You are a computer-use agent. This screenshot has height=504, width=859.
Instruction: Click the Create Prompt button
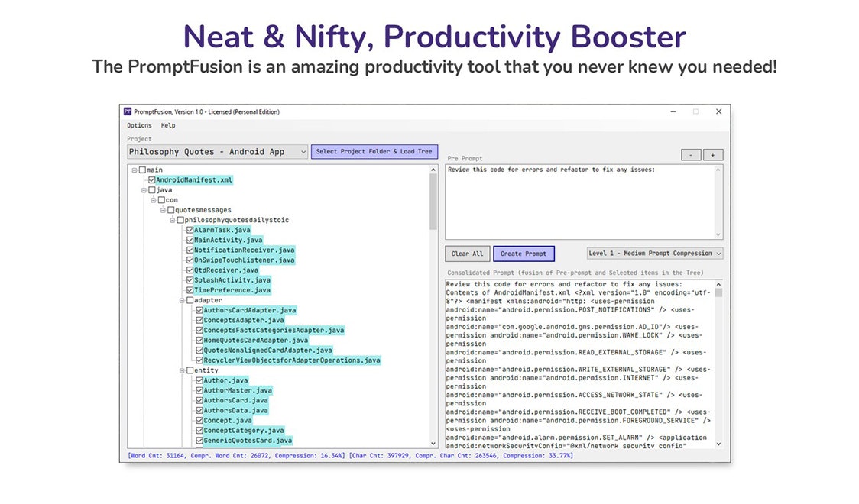click(524, 254)
